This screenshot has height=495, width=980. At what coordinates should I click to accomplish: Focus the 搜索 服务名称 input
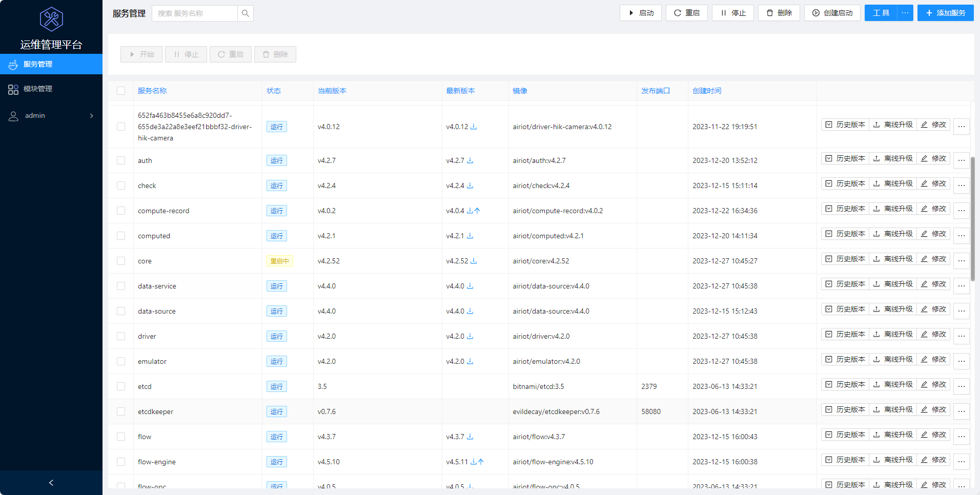click(x=195, y=13)
